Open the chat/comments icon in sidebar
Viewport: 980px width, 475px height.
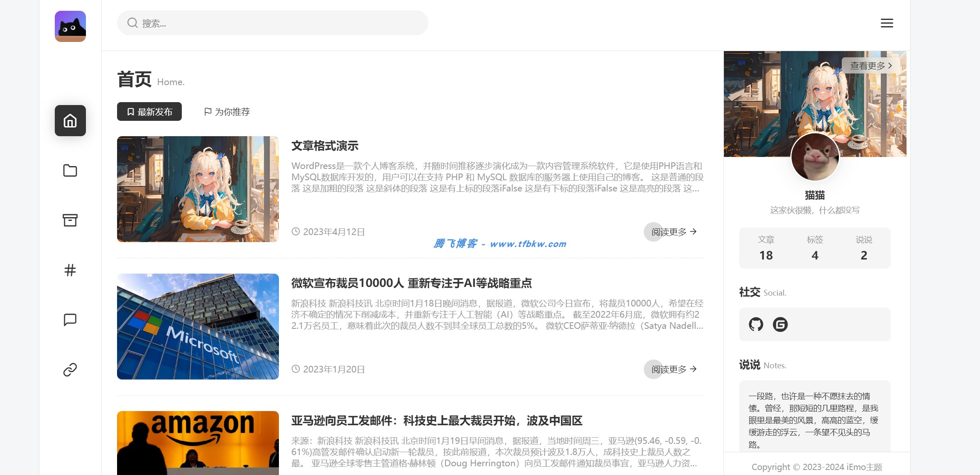(x=70, y=319)
